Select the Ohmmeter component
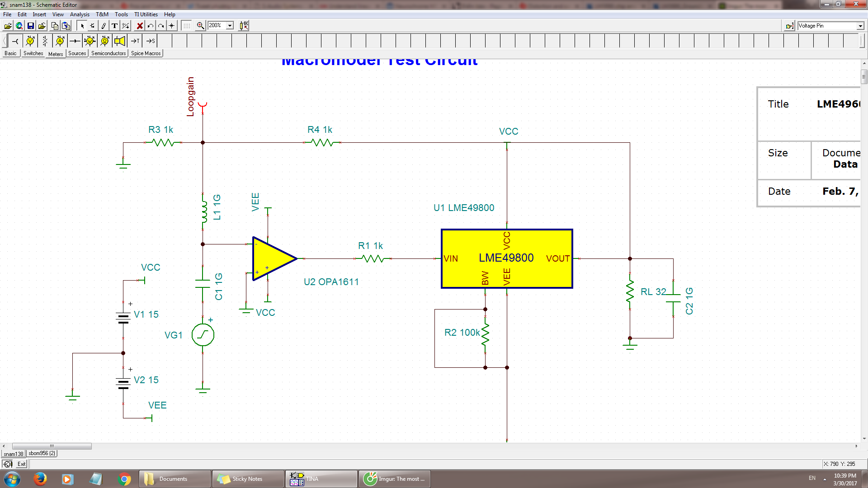Image resolution: width=868 pixels, height=488 pixels. tap(104, 41)
